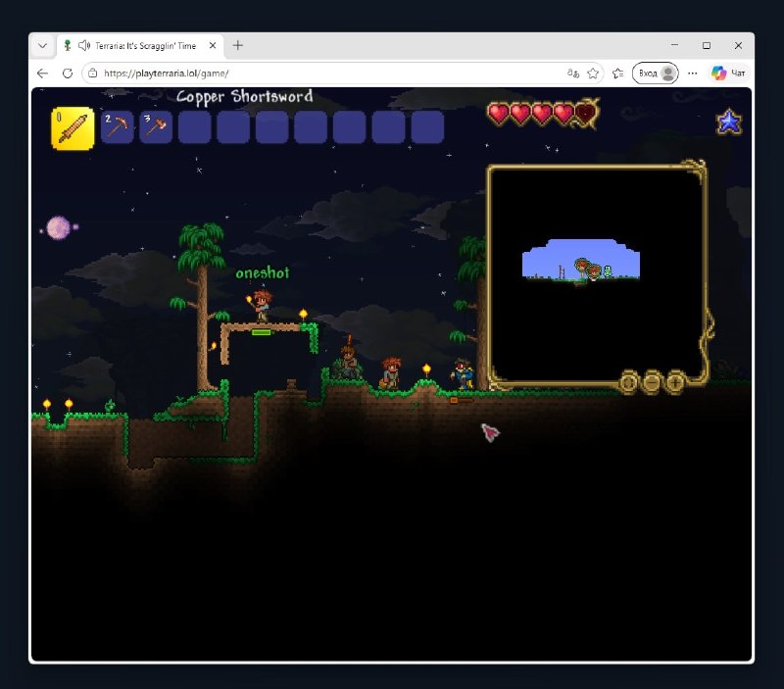
Task: Switch to the Terraria: It's Scragglin' Time tab
Action: [x=140, y=45]
